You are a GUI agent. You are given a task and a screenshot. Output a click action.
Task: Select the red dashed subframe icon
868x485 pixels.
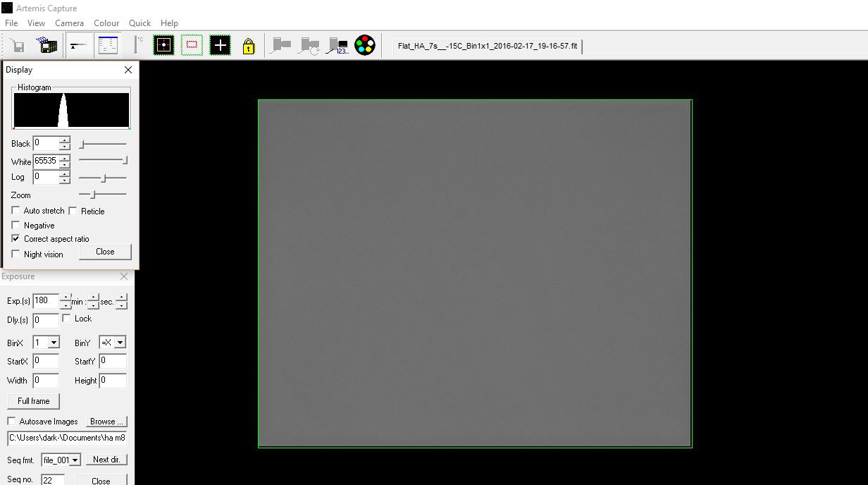(192, 46)
